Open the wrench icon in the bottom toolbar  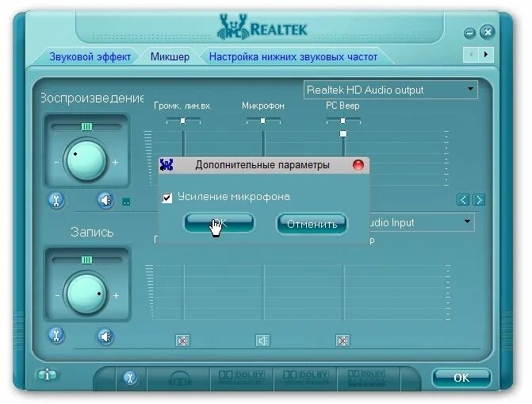click(130, 378)
